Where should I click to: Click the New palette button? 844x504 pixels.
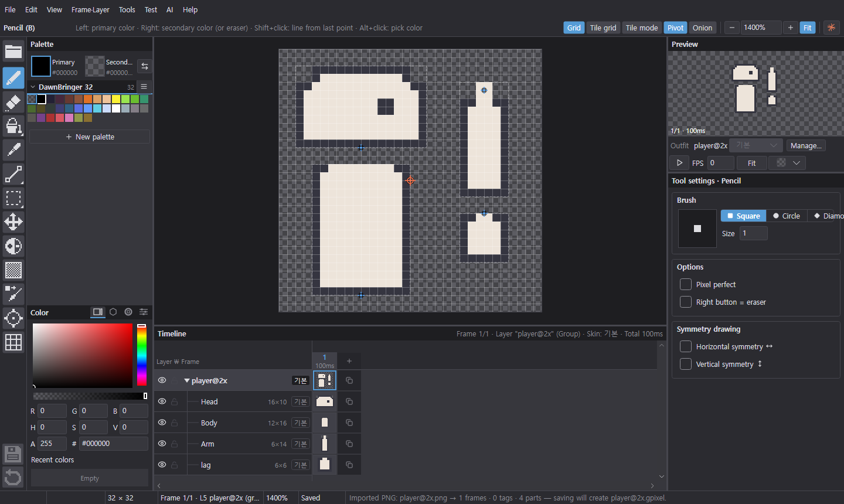click(90, 137)
